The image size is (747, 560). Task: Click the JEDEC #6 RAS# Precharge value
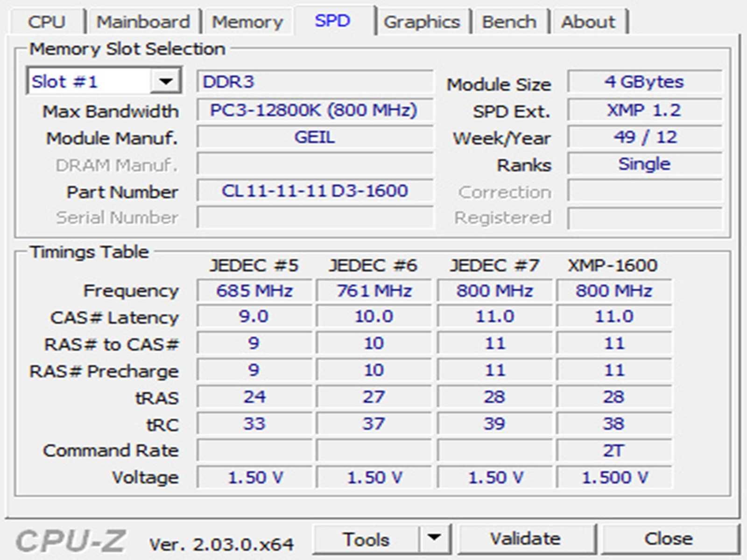(x=374, y=370)
